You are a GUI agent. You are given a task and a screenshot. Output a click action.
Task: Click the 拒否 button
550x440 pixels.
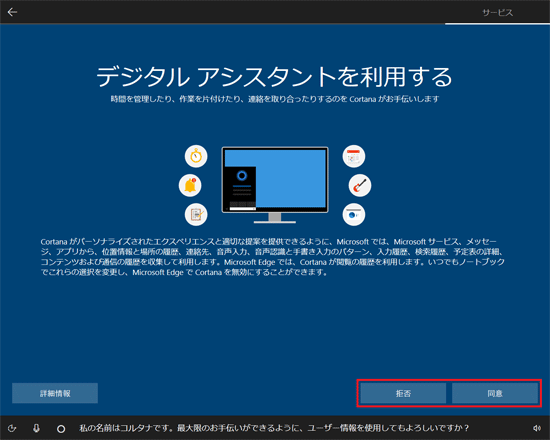[x=403, y=393]
